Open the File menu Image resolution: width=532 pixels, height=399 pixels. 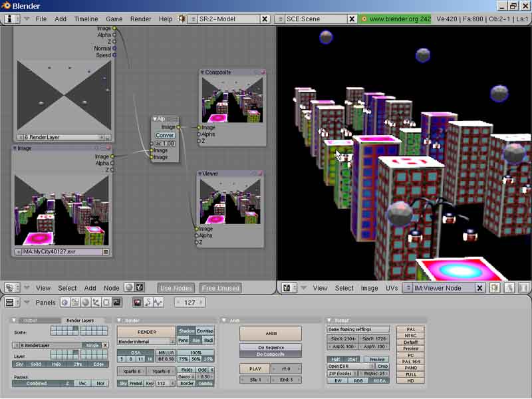(x=41, y=19)
